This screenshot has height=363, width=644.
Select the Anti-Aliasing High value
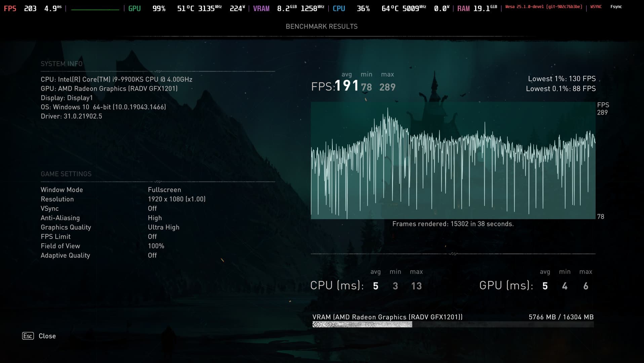pos(155,218)
